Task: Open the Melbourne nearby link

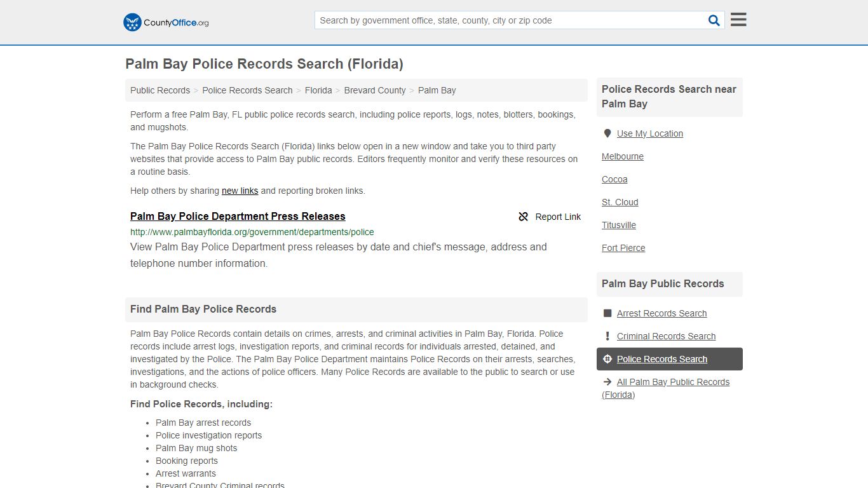Action: pos(623,156)
